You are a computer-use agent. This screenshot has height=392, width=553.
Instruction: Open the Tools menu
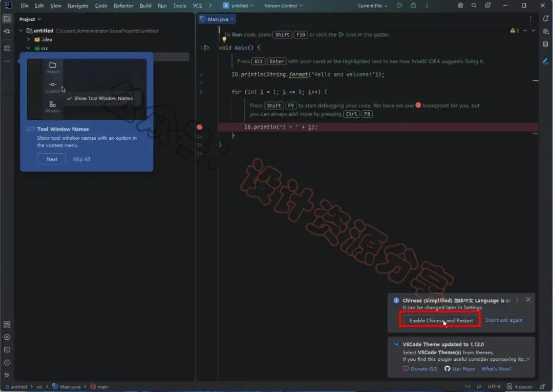point(179,6)
